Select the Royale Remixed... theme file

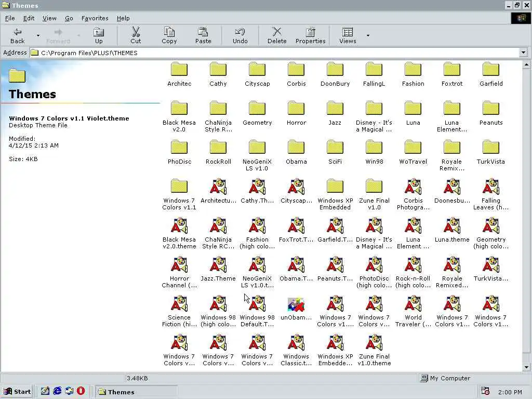(x=452, y=273)
